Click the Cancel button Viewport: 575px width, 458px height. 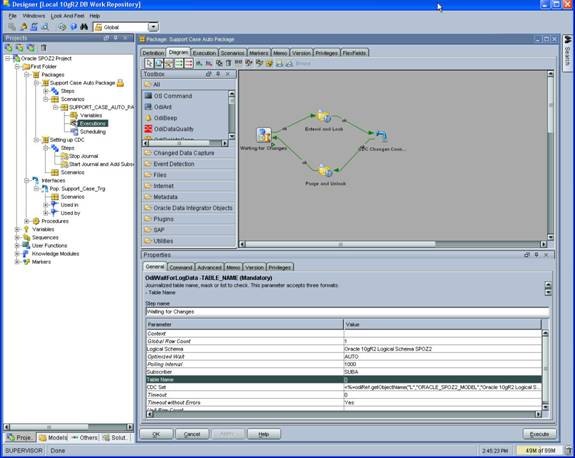(x=192, y=434)
